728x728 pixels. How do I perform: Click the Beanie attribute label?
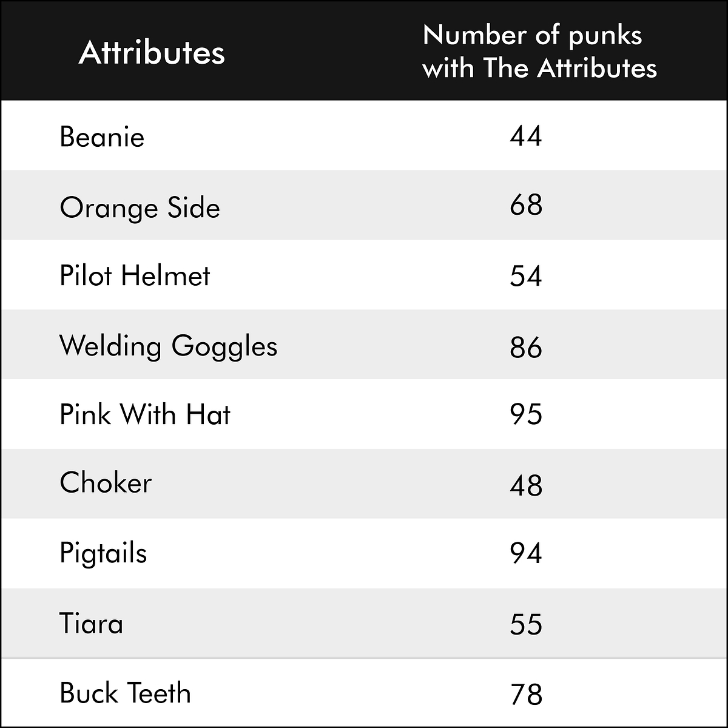(102, 136)
